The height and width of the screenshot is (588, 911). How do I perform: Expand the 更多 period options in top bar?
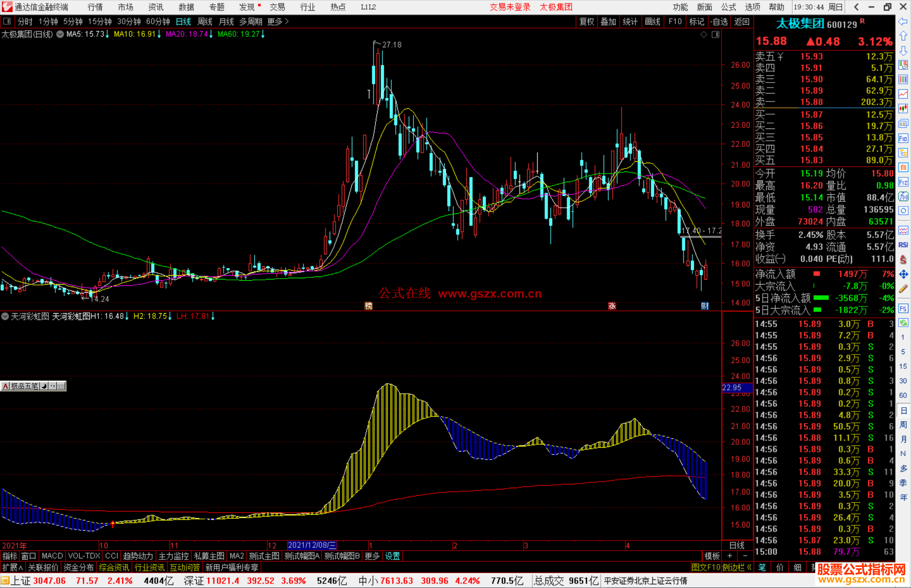click(278, 21)
